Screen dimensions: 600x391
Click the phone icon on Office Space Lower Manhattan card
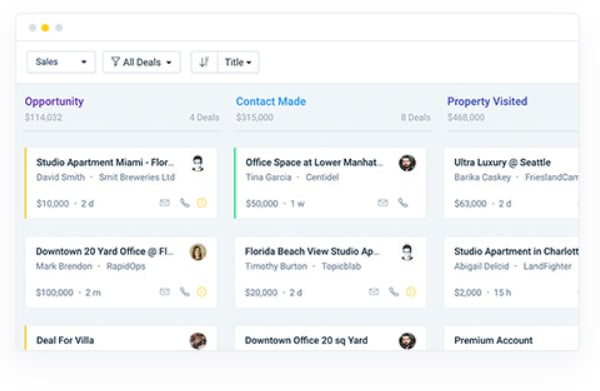[403, 203]
